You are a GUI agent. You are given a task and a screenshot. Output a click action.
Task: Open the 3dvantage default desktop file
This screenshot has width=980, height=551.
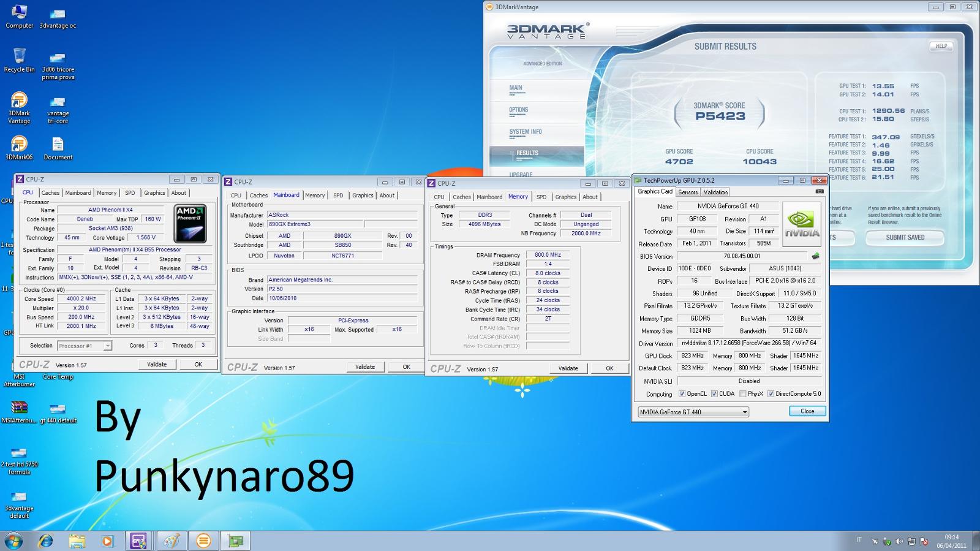click(19, 504)
